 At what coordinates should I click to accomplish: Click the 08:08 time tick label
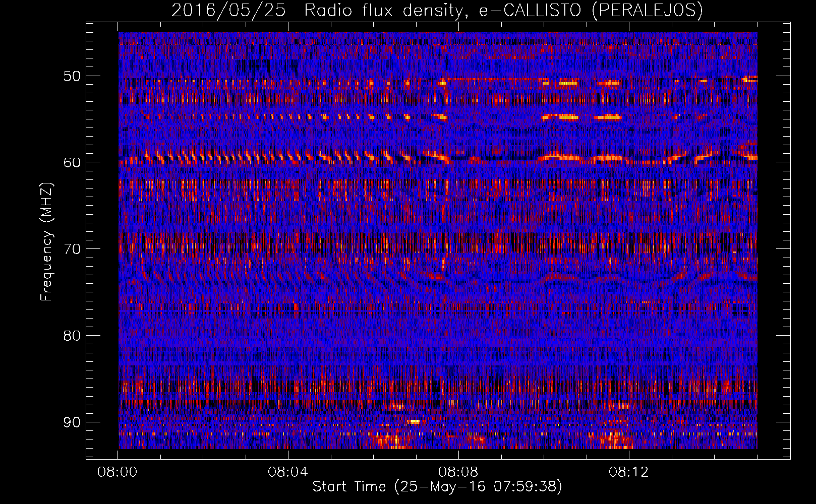click(458, 472)
